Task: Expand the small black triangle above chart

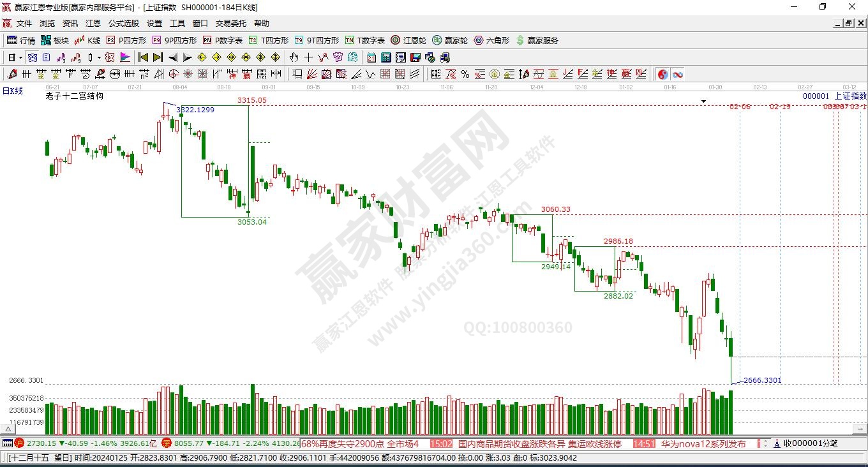Action: (x=703, y=101)
